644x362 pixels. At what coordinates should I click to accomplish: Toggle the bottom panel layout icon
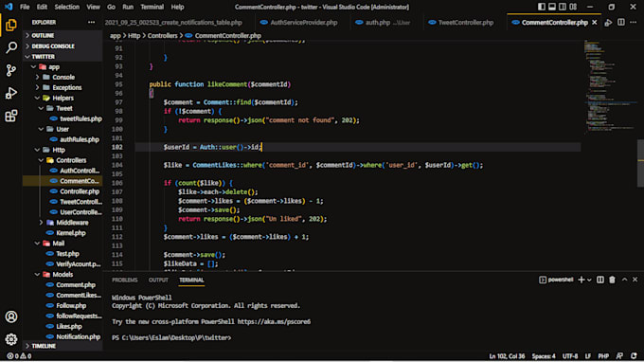pyautogui.click(x=552, y=7)
